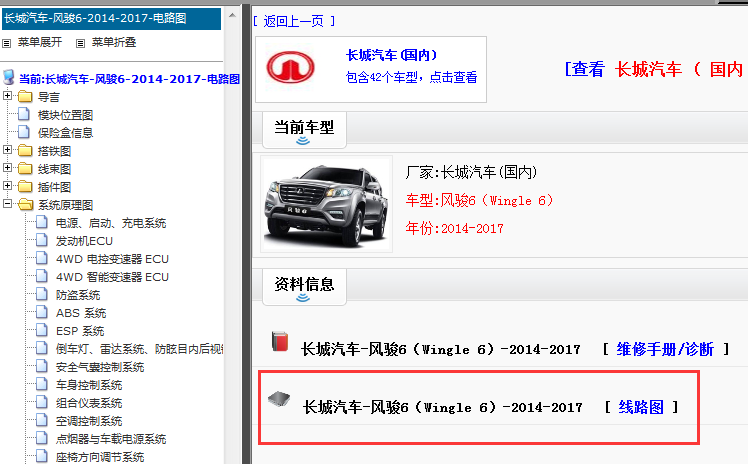The image size is (748, 464).
Task: Click the page icon beside ABS 系统
Action: [42, 312]
